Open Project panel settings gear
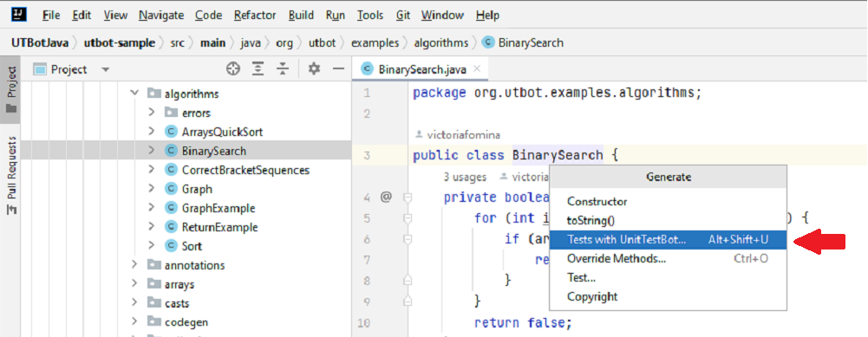This screenshot has width=868, height=337. tap(315, 69)
